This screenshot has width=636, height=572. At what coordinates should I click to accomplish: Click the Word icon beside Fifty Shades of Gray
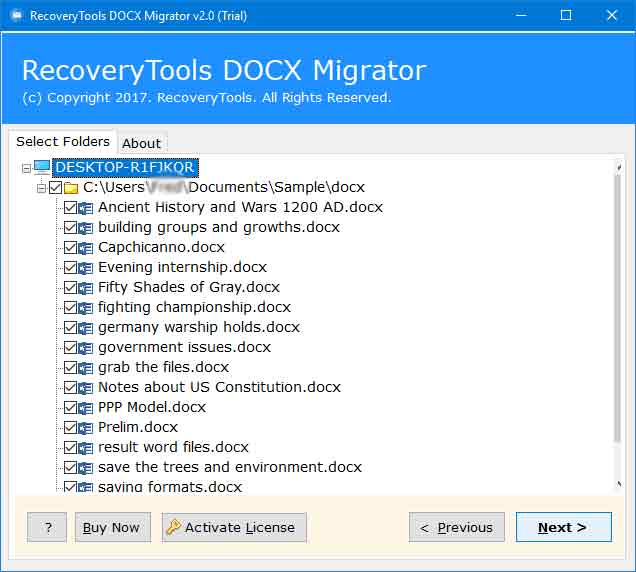(x=85, y=288)
